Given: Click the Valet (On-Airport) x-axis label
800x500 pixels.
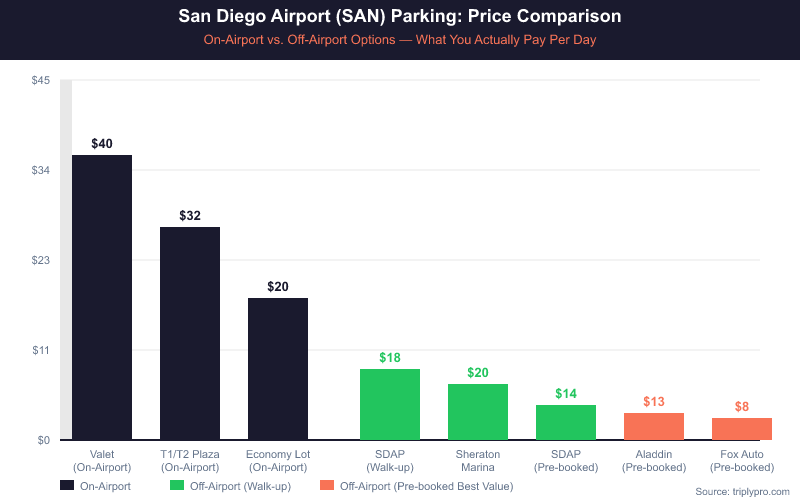Looking at the screenshot, I should point(101,460).
